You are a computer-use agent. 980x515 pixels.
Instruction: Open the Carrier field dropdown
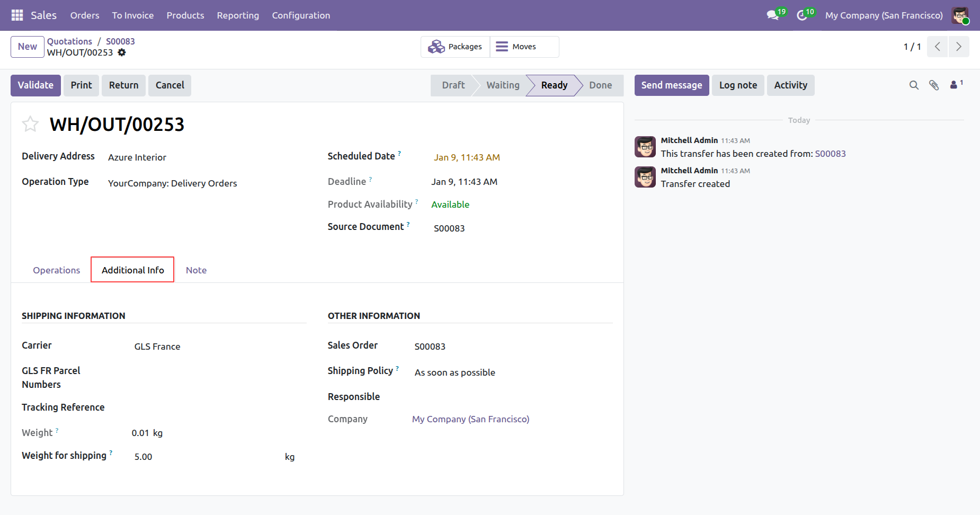pos(219,347)
